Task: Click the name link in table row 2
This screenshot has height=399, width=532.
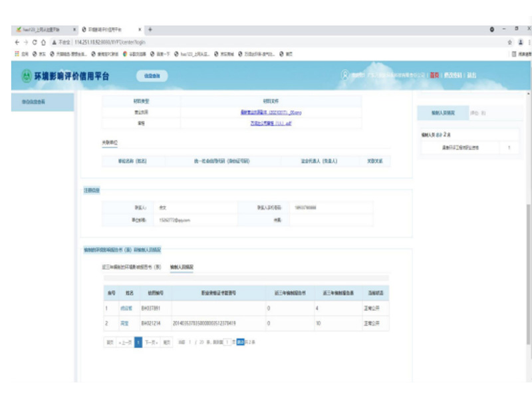Action: tap(124, 323)
